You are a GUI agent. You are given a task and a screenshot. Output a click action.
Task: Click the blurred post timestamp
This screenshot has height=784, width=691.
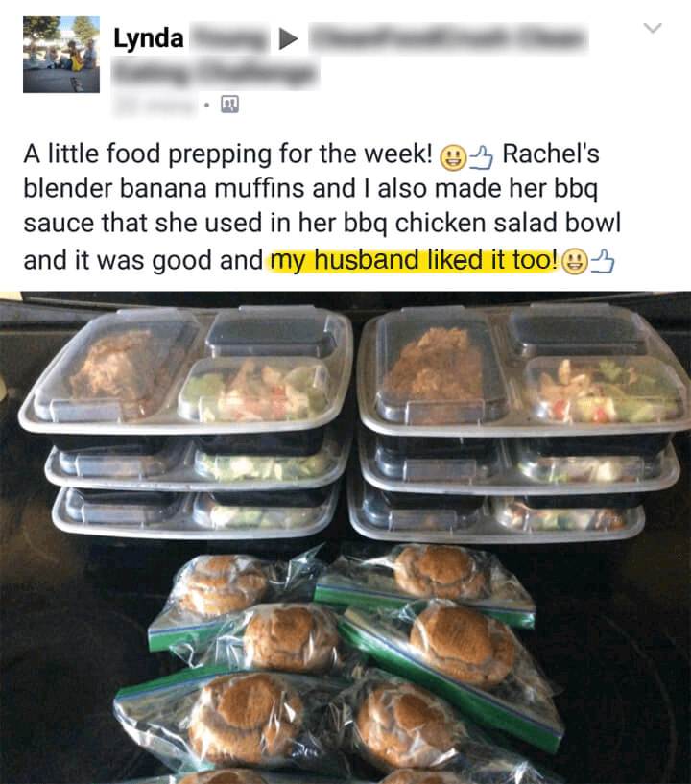click(x=155, y=105)
